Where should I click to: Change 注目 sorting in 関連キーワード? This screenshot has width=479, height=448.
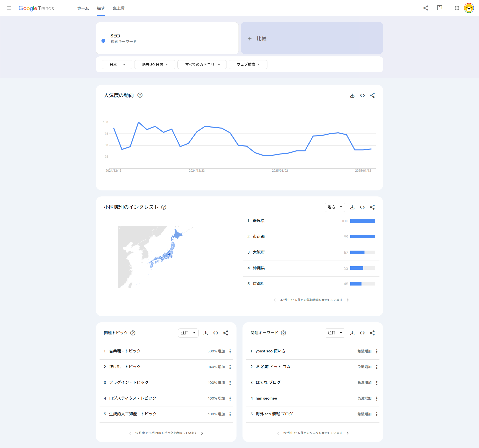click(335, 333)
